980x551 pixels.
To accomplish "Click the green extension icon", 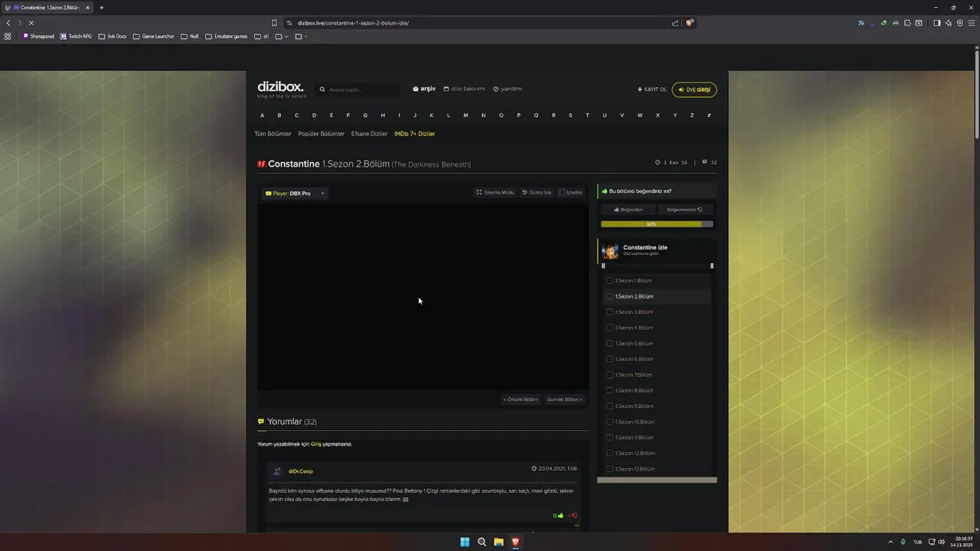I will [x=884, y=23].
